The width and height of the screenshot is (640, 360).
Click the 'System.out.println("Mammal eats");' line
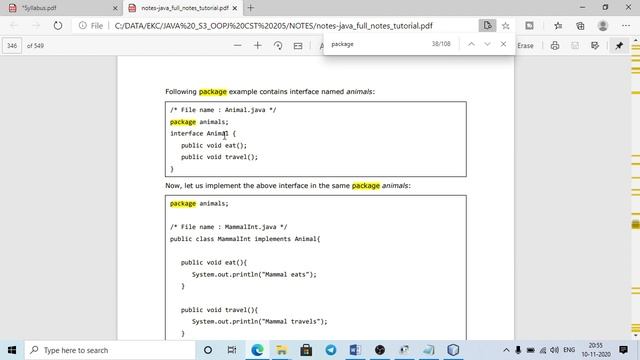tap(254, 274)
